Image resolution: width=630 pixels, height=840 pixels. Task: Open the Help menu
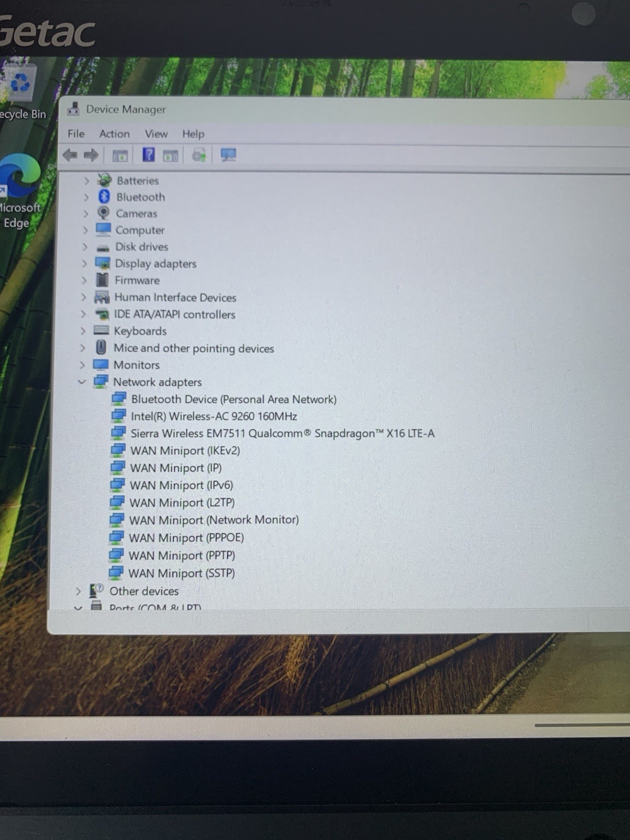[193, 134]
